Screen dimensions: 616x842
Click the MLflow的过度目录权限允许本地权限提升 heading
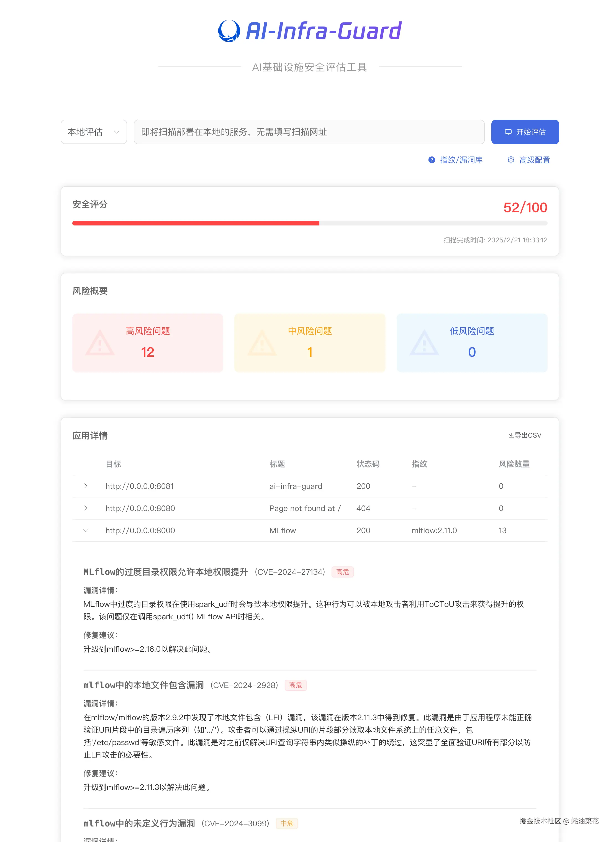[x=166, y=572]
